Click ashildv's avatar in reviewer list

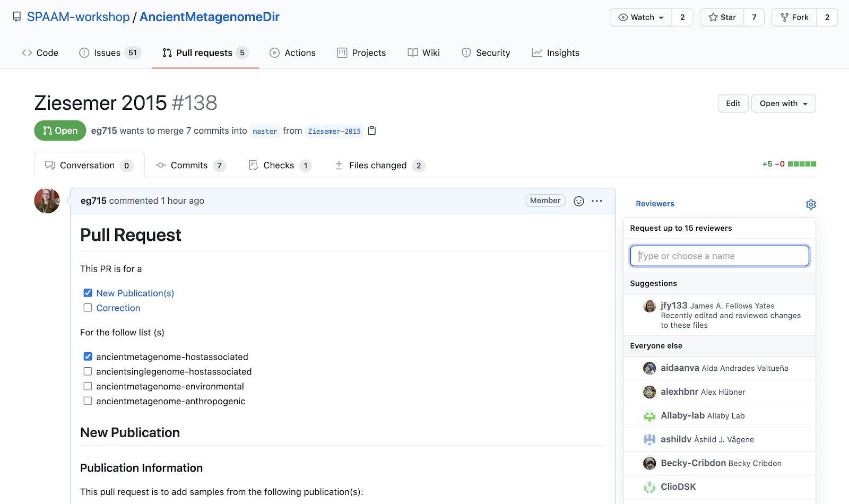click(649, 439)
